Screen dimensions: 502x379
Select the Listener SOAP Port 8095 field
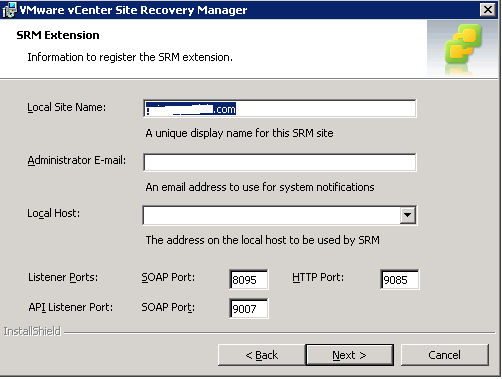[249, 279]
